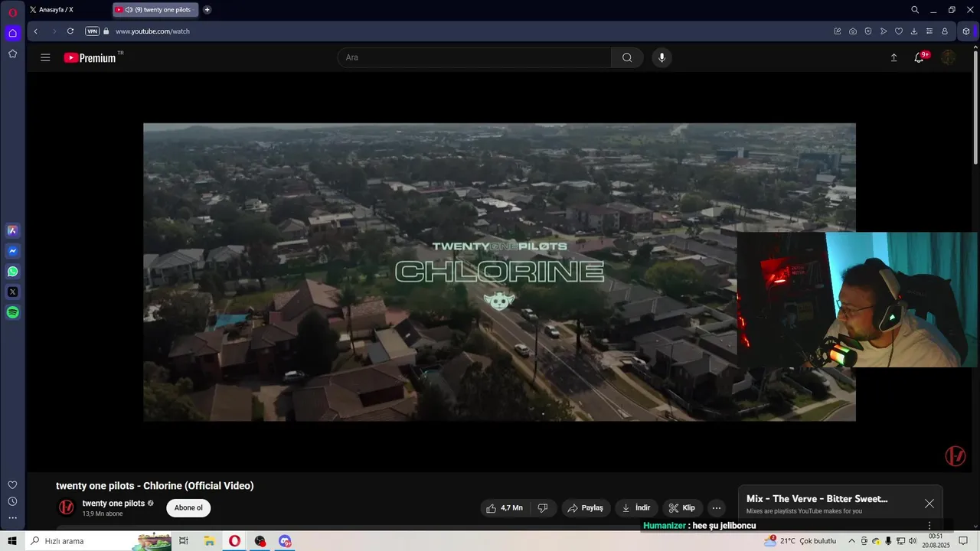Open a new browser tab
Screen dimensions: 980x551
point(207,10)
